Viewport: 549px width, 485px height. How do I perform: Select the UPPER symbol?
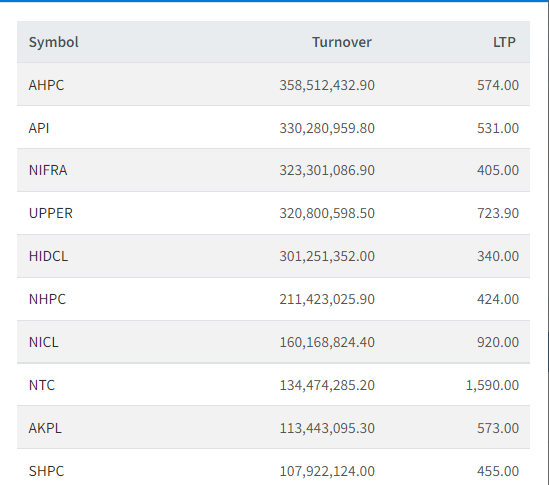[x=51, y=213]
